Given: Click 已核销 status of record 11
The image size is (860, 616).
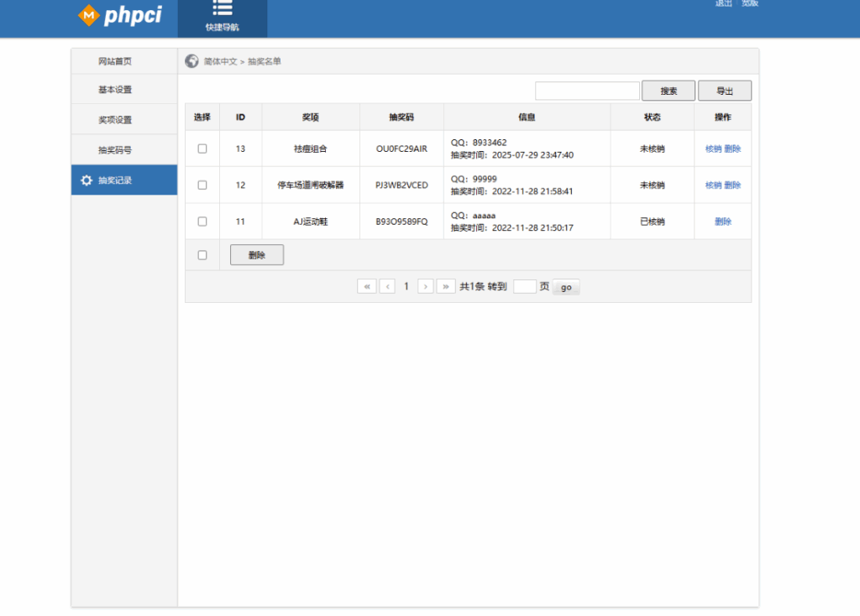Looking at the screenshot, I should coord(652,222).
